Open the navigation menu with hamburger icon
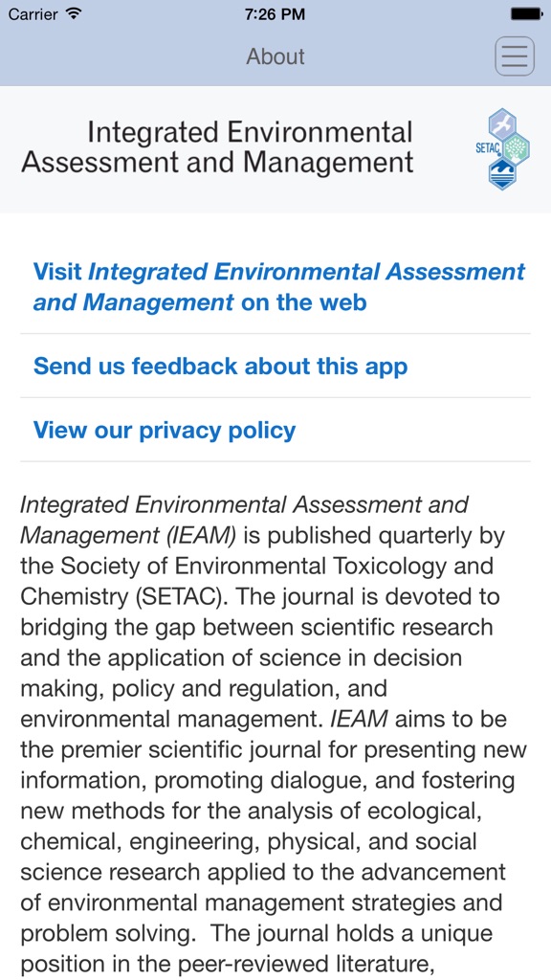The height and width of the screenshot is (980, 551). pos(515,56)
